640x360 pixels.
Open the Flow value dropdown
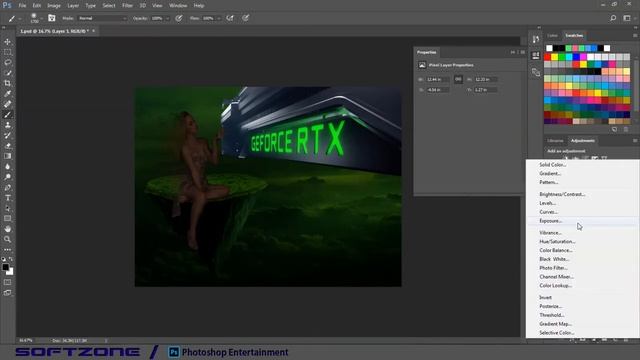218,18
